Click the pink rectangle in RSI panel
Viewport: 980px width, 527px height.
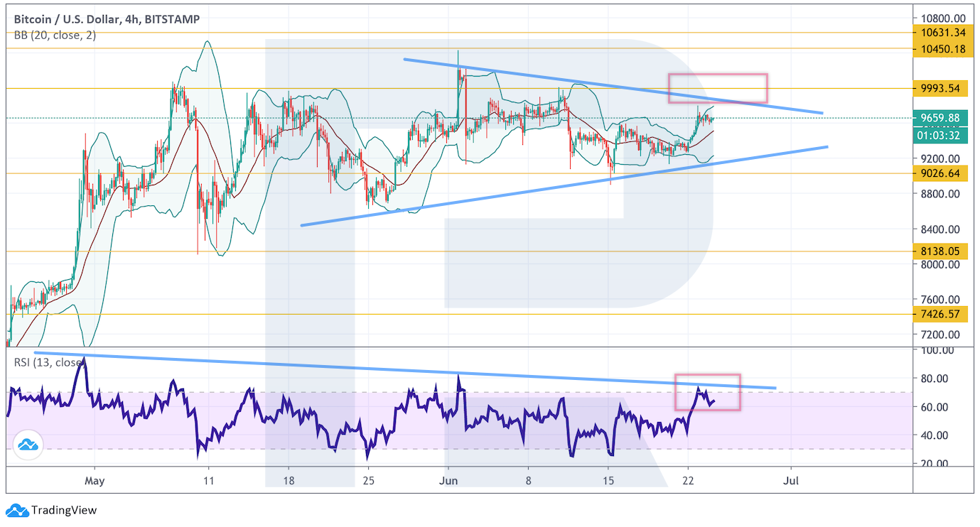coord(707,392)
